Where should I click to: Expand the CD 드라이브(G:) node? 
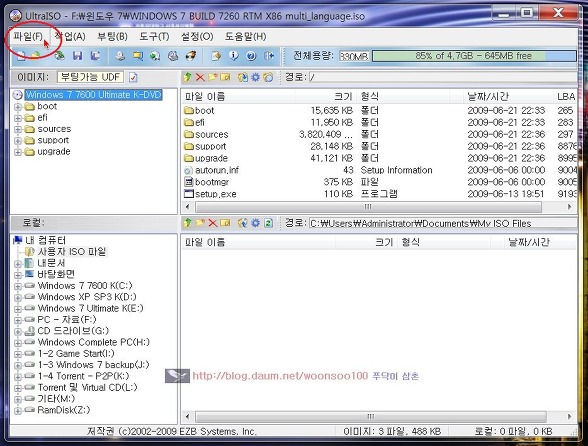(18, 332)
